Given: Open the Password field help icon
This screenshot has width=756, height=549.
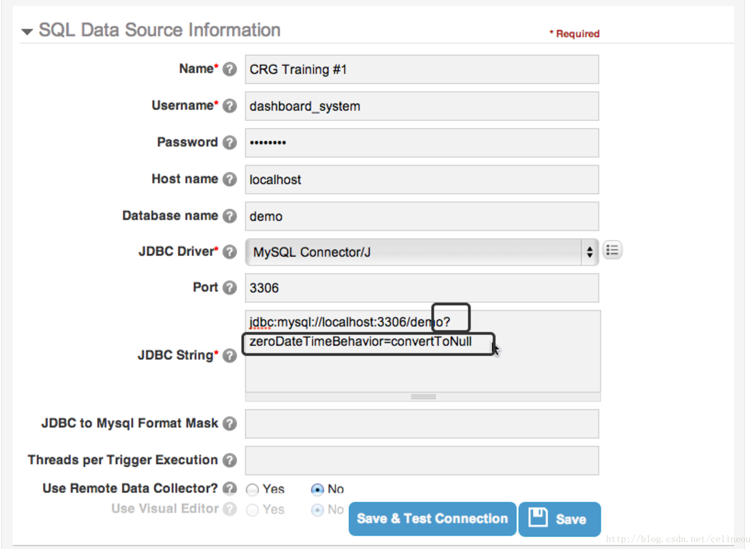Looking at the screenshot, I should tap(230, 142).
